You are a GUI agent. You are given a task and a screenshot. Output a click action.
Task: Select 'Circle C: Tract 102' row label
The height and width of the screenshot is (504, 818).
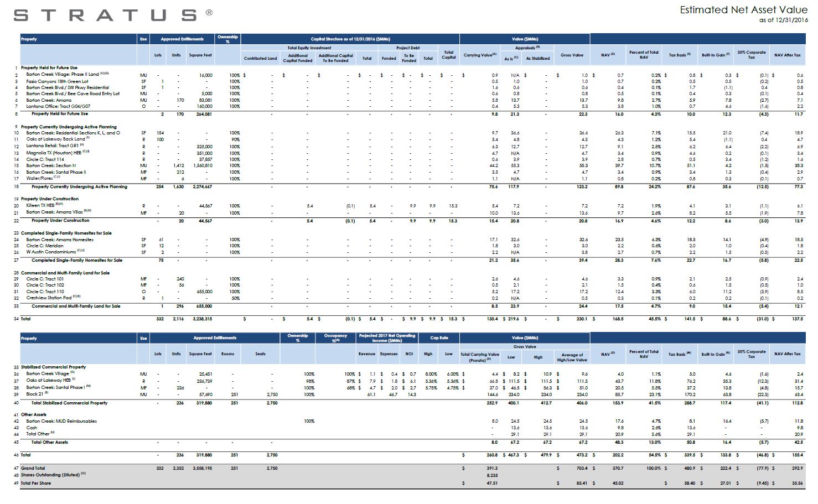pos(45,285)
